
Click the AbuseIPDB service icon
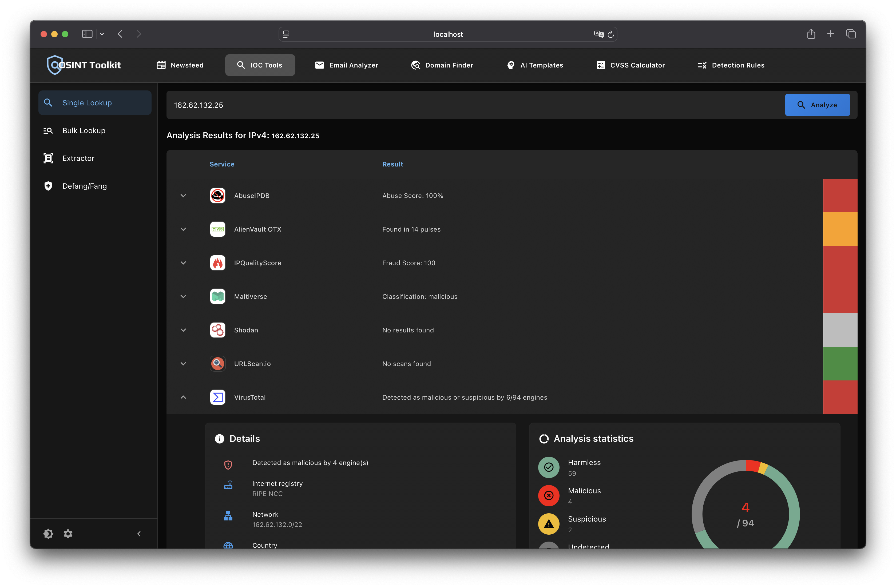tap(218, 195)
